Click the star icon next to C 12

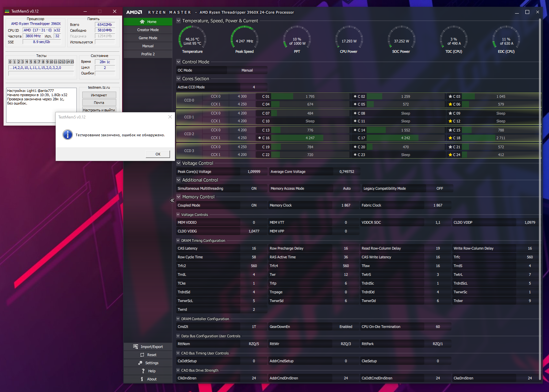pos(450,121)
